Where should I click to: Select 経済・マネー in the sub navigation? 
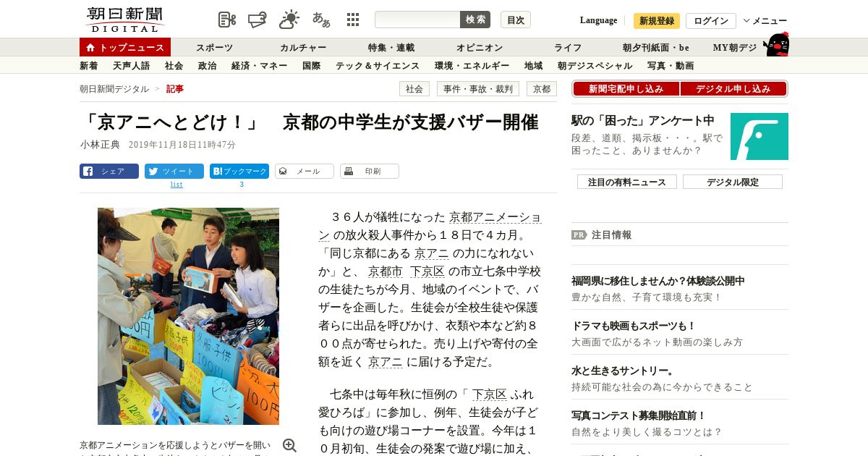click(x=260, y=66)
